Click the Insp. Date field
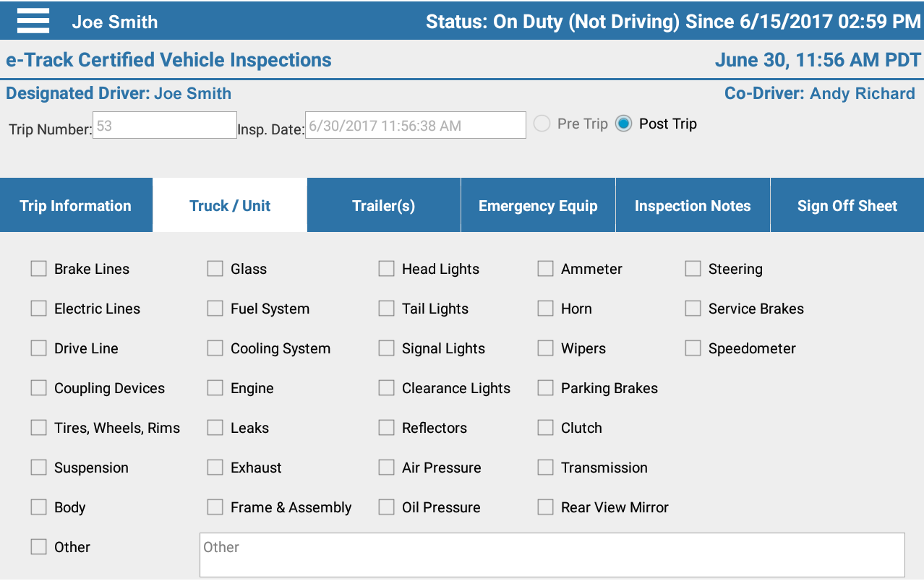Viewport: 924px width, 581px height. click(x=415, y=125)
